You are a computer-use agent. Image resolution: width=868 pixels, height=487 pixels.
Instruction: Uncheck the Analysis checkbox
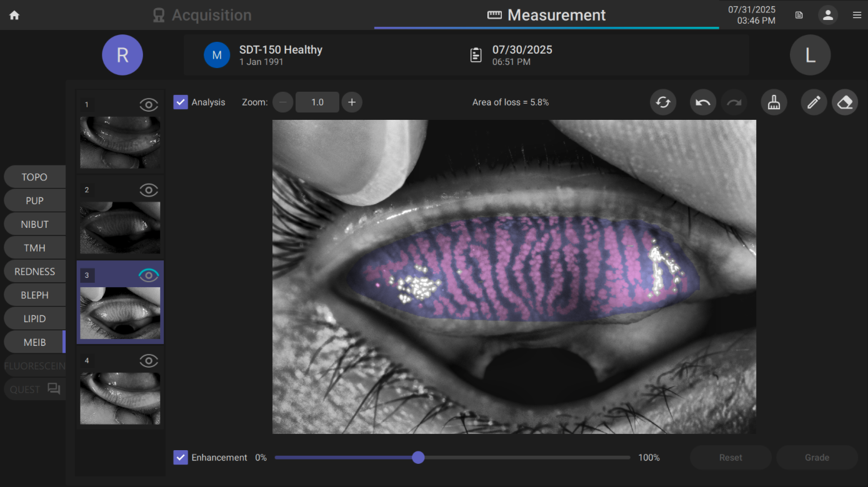point(181,102)
